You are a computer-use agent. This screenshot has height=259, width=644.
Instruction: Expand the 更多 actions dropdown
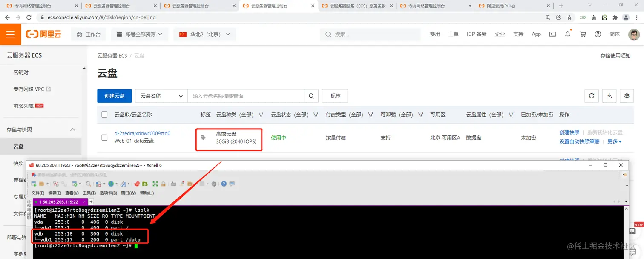tap(615, 141)
